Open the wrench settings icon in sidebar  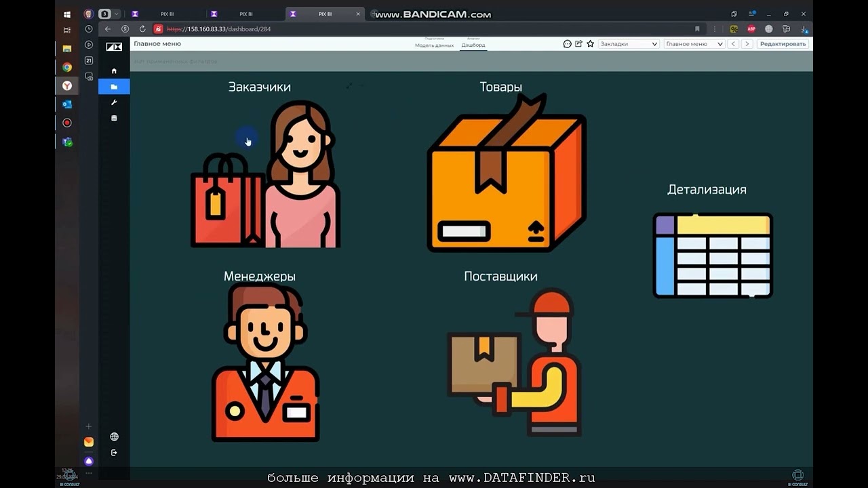tap(114, 102)
